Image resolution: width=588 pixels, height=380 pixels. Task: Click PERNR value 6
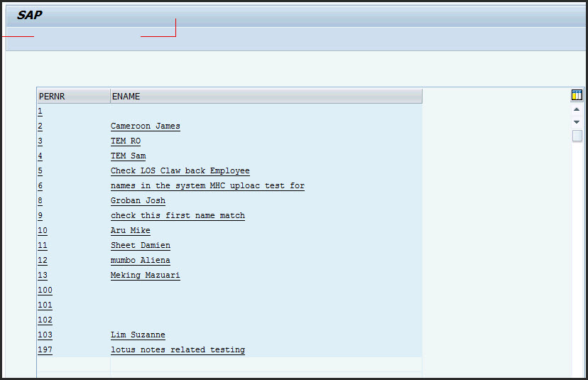[x=40, y=185]
